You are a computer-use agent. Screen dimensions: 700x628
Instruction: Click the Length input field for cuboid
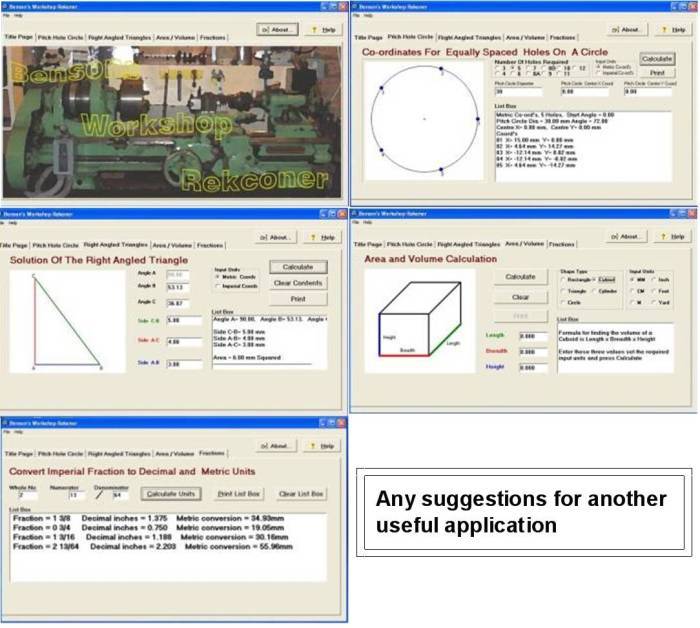point(534,336)
